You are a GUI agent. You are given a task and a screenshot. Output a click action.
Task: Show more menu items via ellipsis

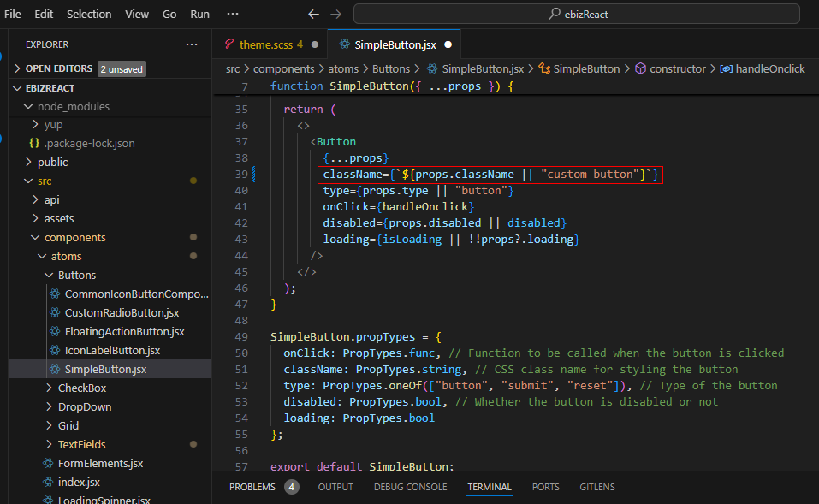tap(233, 14)
